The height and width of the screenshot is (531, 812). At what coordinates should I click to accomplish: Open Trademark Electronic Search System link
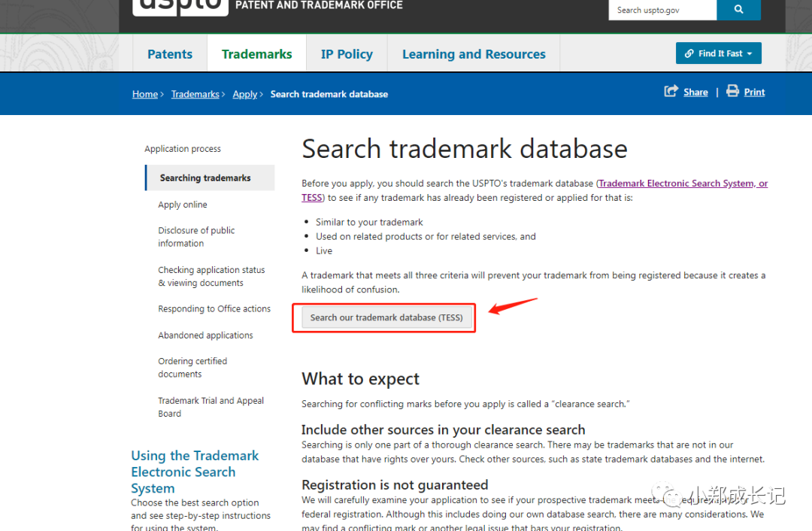[x=683, y=184]
